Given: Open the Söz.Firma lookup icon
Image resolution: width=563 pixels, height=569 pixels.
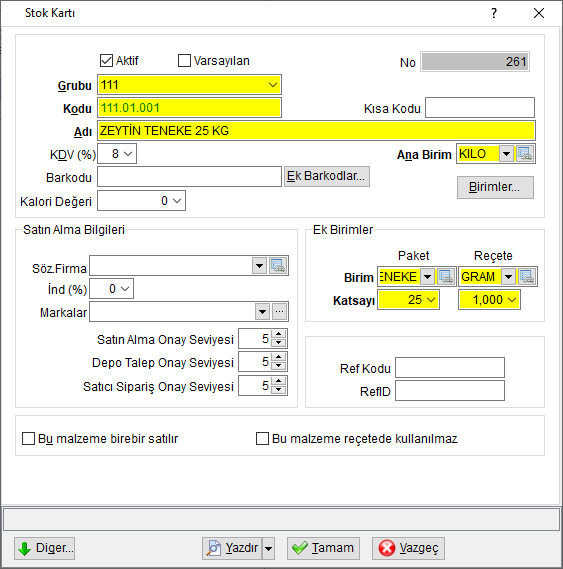Looking at the screenshot, I should (278, 266).
